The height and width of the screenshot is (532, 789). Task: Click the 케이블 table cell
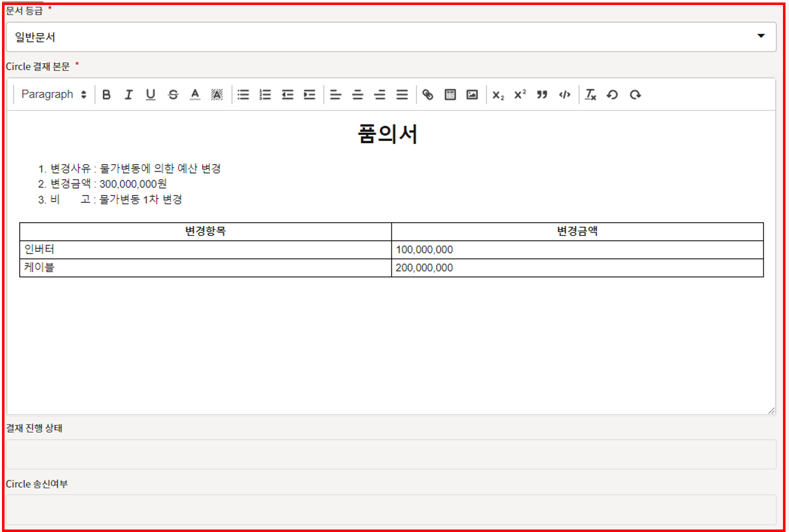point(205,268)
